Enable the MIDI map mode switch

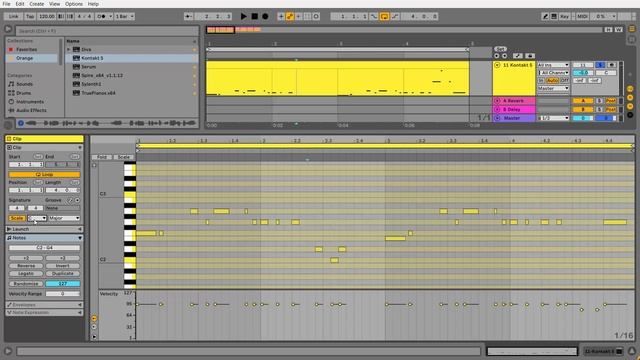pyautogui.click(x=582, y=16)
